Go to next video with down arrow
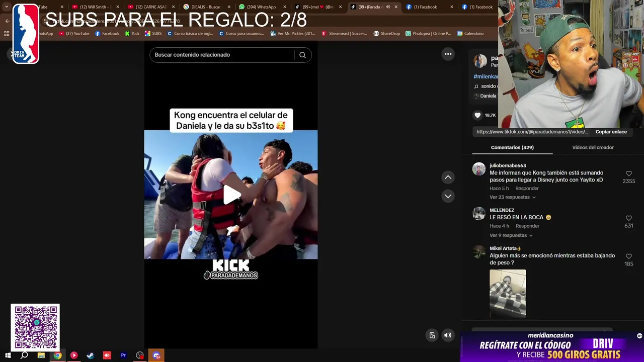 tap(448, 196)
